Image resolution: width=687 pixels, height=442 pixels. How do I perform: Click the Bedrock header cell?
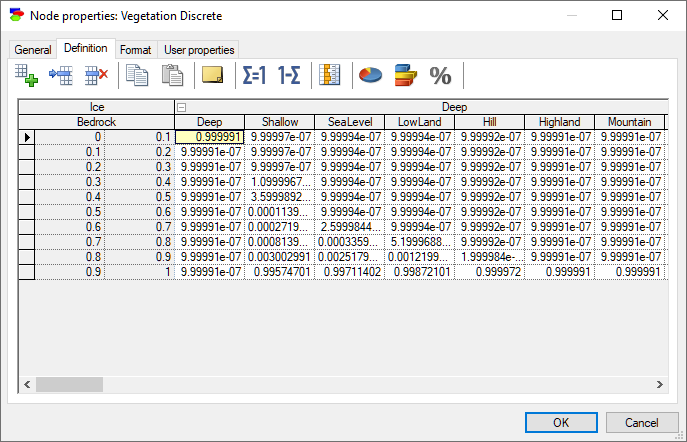[97, 122]
